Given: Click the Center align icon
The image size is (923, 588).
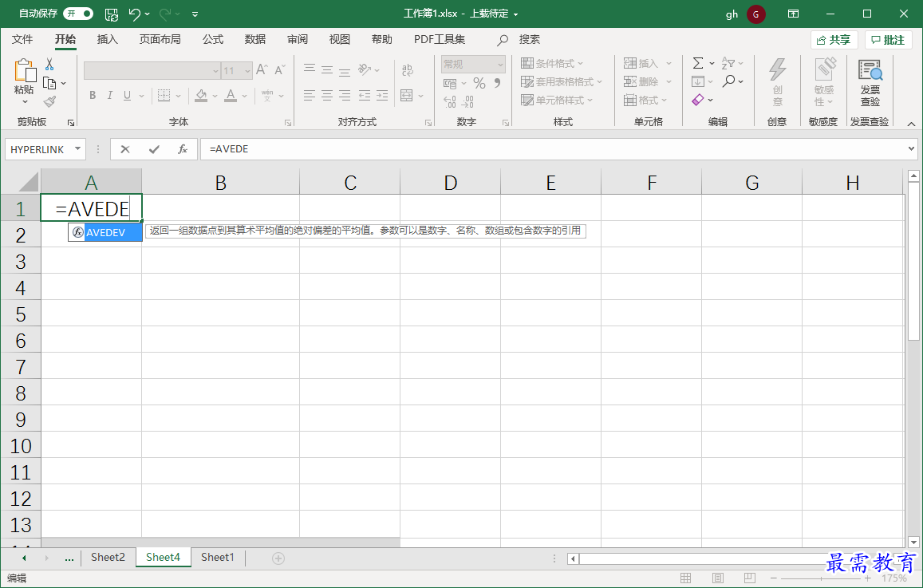Looking at the screenshot, I should tap(327, 96).
